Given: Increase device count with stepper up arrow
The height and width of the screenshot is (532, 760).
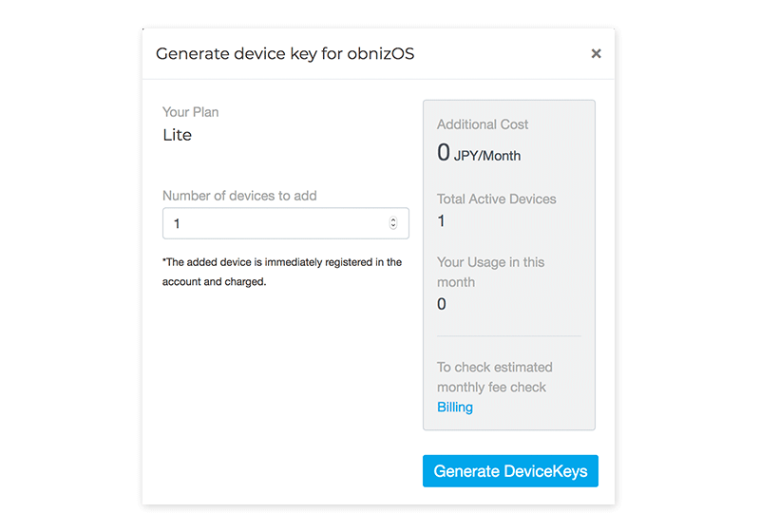Looking at the screenshot, I should (x=393, y=219).
